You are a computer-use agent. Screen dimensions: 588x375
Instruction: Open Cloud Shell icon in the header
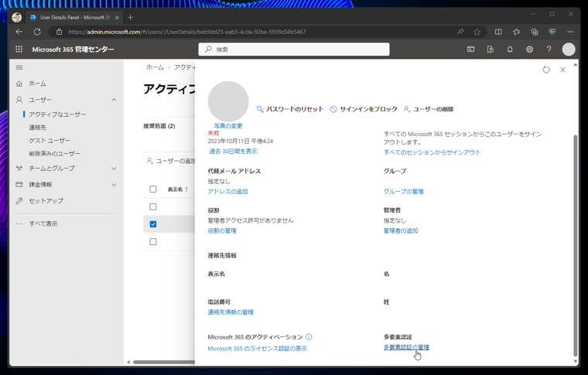(x=470, y=49)
